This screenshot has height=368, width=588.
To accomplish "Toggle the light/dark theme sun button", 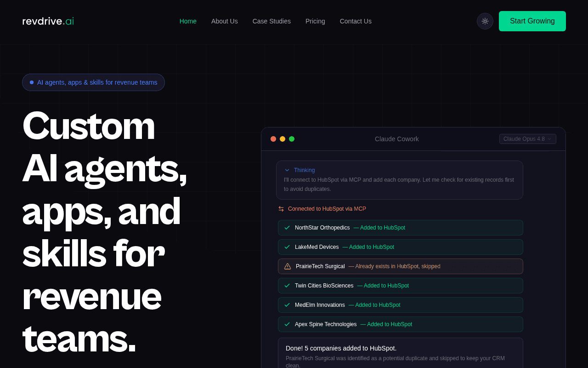I will pyautogui.click(x=485, y=21).
